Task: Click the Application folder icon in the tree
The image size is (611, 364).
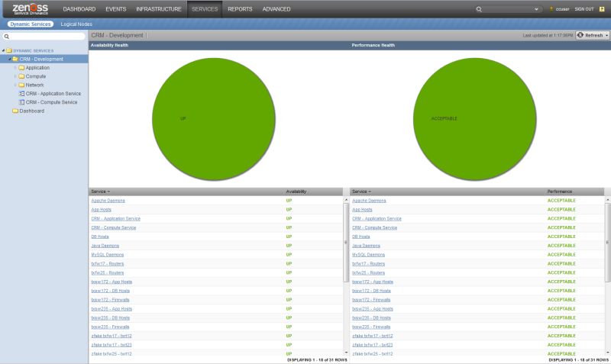Action: (x=22, y=68)
